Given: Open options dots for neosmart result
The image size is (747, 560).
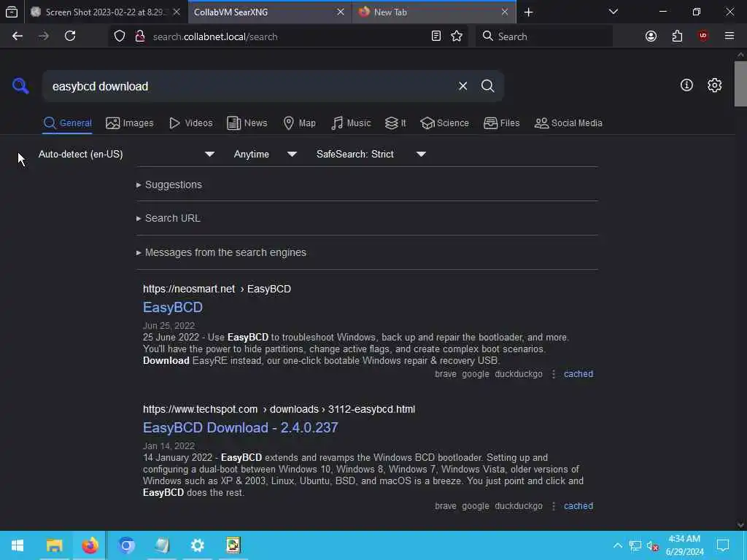Looking at the screenshot, I should click(x=553, y=374).
